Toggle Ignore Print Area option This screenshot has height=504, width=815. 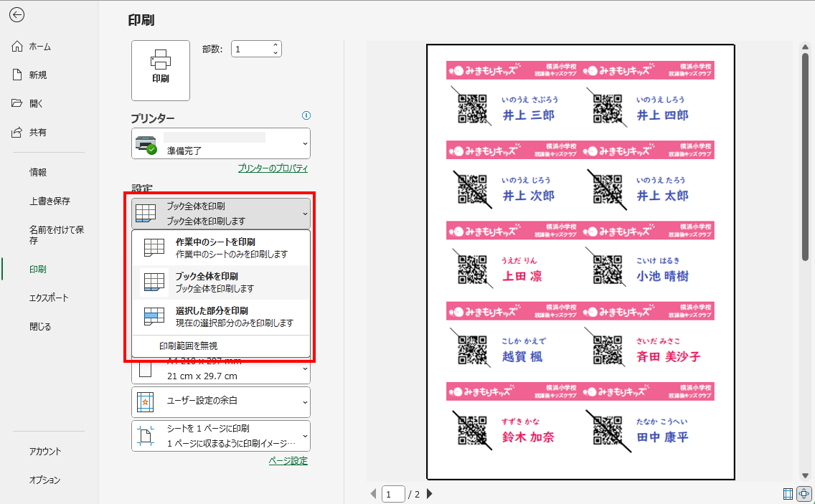coord(188,346)
